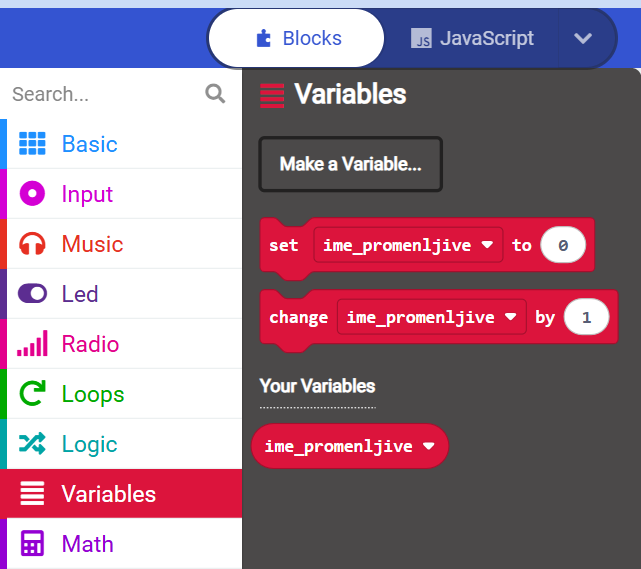Switch to the Blocks editor view
The width and height of the screenshot is (641, 569).
pos(296,38)
